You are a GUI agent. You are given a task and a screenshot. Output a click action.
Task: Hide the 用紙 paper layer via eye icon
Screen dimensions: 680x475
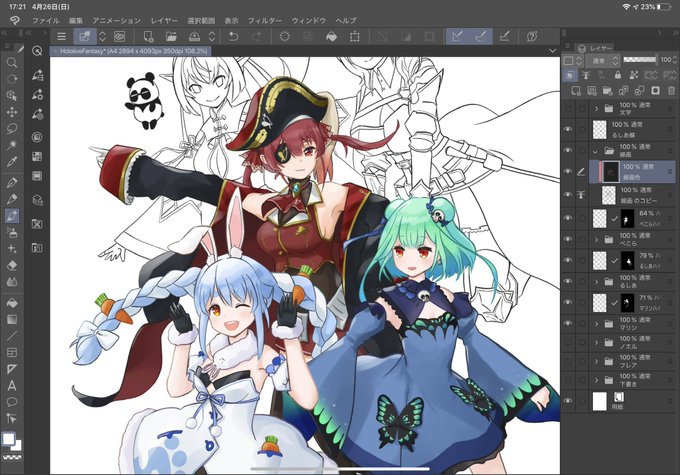[x=568, y=401]
